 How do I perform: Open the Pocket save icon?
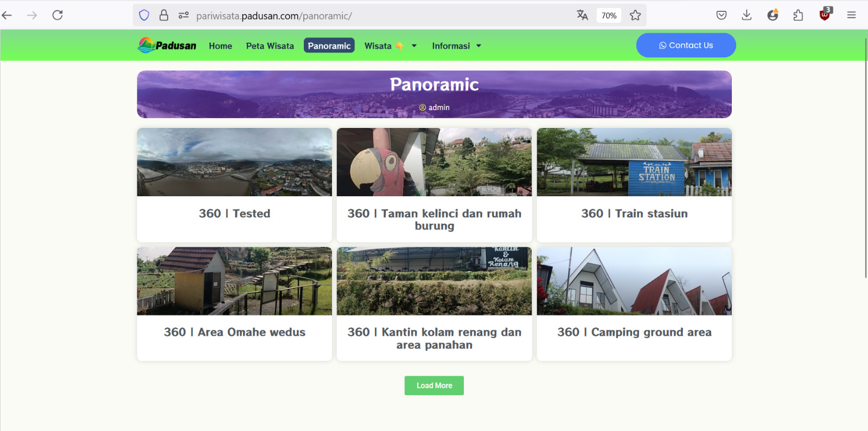coord(722,15)
